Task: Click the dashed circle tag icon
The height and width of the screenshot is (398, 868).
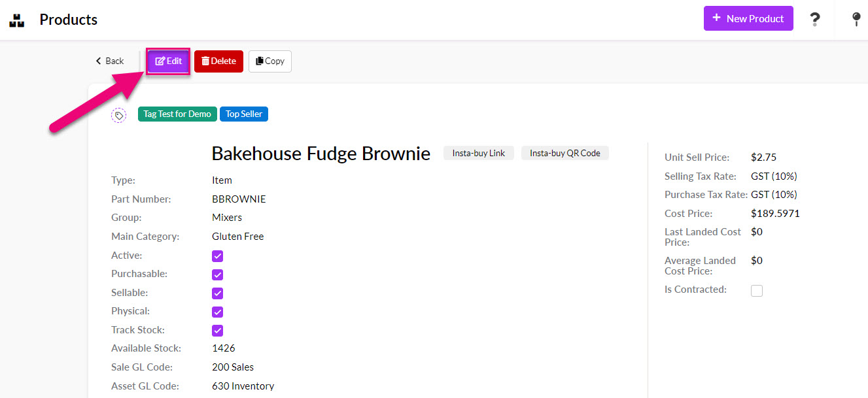Action: click(118, 116)
